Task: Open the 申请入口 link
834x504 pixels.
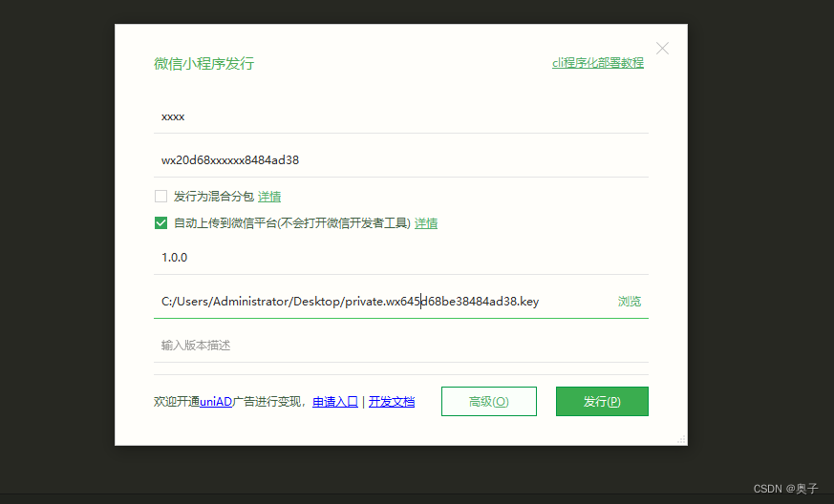Action: point(335,402)
